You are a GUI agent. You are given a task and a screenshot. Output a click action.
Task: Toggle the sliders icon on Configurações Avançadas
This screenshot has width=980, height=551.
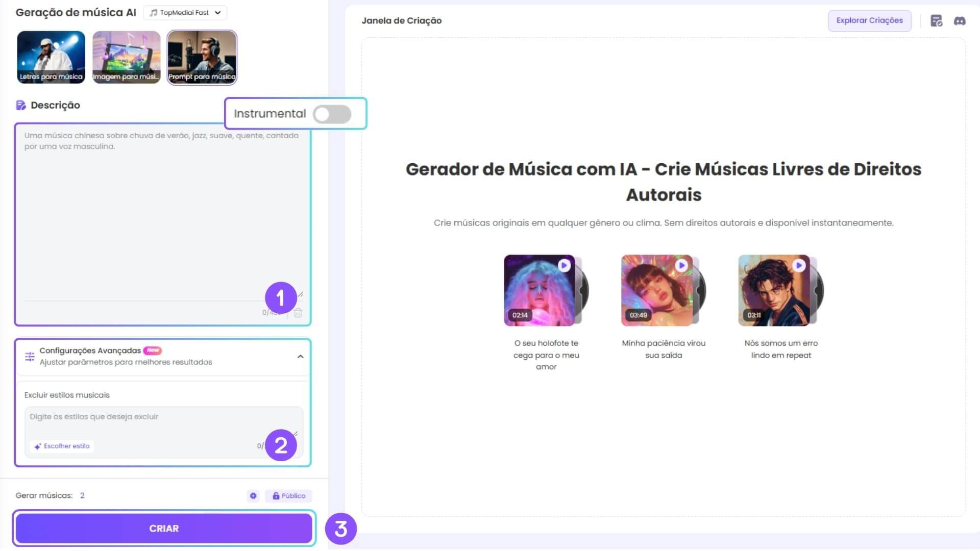pyautogui.click(x=29, y=356)
